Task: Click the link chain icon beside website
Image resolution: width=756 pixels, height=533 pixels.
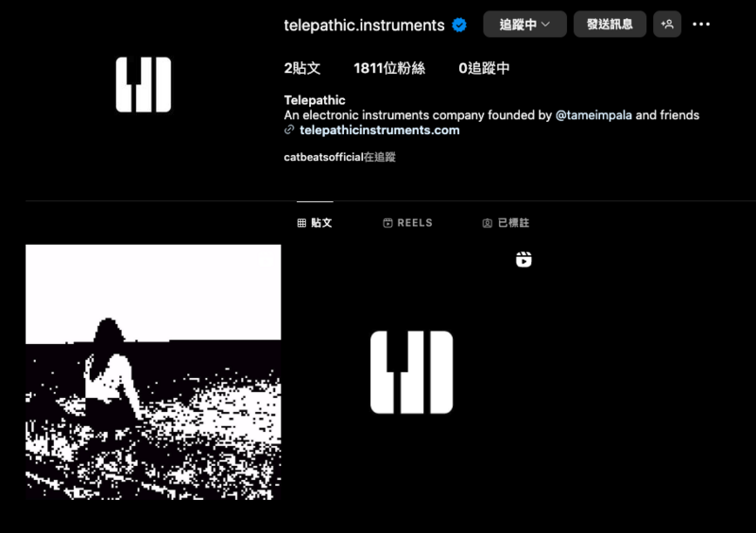Action: pos(289,129)
